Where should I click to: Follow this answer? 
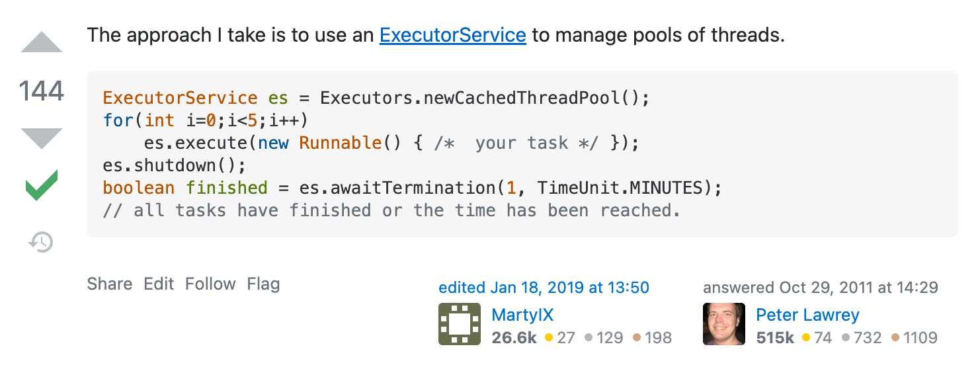[x=210, y=284]
